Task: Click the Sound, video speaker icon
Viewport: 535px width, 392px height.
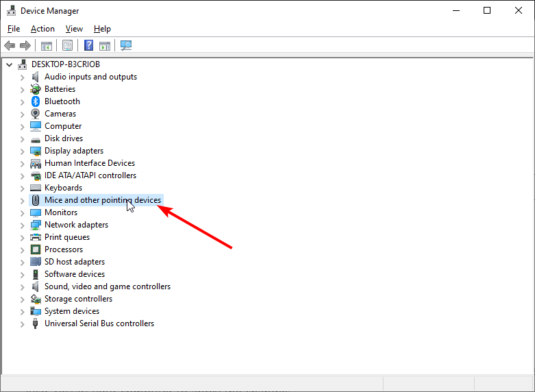Action: [x=36, y=286]
